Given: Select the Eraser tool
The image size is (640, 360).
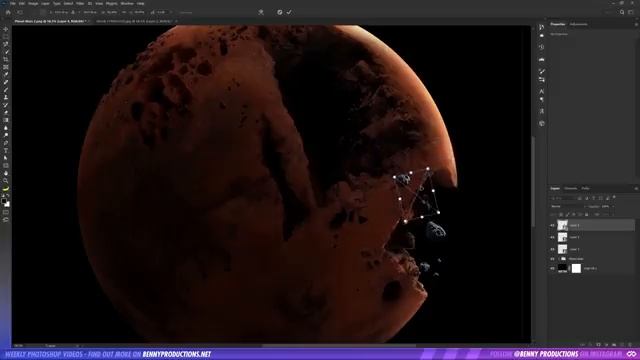Looking at the screenshot, I should pos(6,113).
